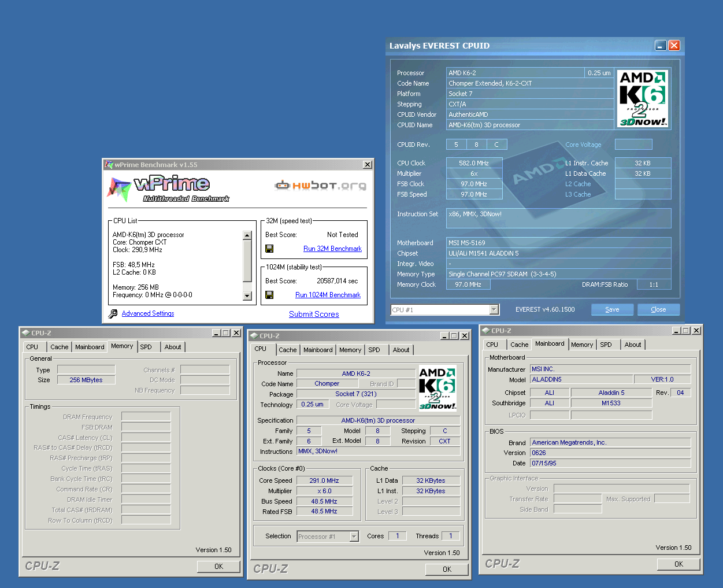Open Advanced Settings link in wPrime
723x588 pixels.
coord(148,313)
